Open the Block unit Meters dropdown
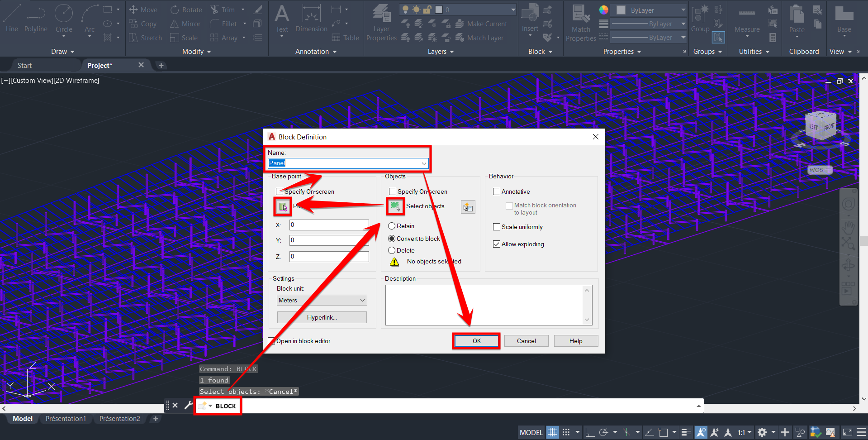 click(322, 300)
